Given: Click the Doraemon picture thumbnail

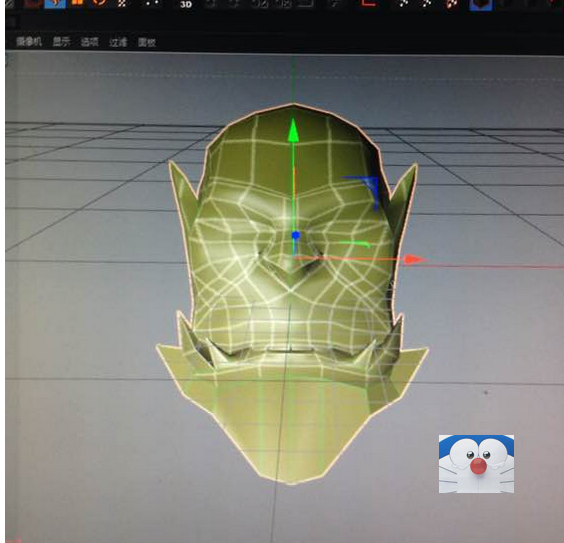Looking at the screenshot, I should click(476, 464).
